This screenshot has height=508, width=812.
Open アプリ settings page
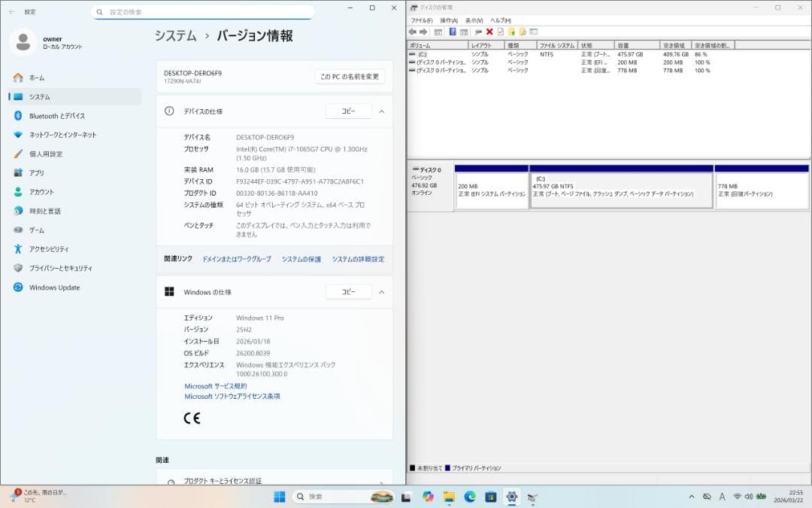pos(75,172)
